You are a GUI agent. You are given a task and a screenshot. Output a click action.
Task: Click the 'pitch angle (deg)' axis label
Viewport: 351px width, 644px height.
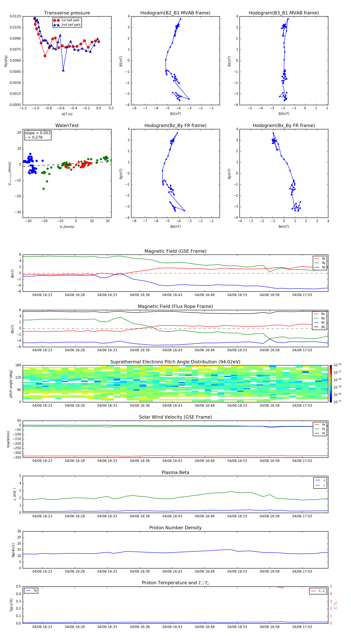click(x=11, y=384)
